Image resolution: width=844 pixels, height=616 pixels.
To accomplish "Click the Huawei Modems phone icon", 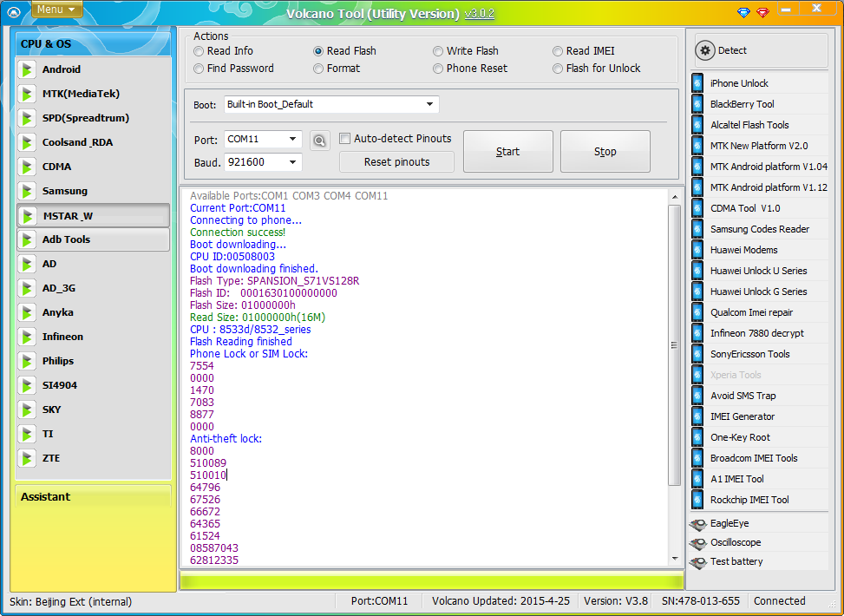I will pyautogui.click(x=697, y=250).
